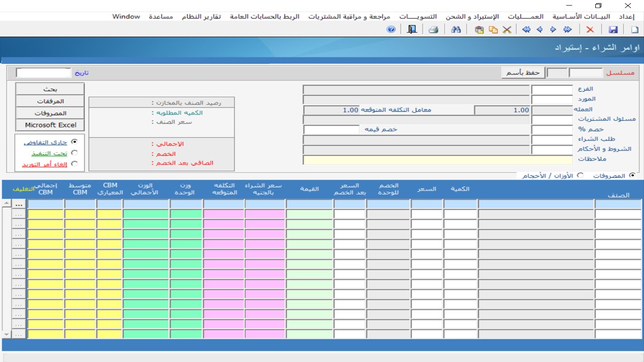This screenshot has width=644, height=362.
Task: Open the العمـــليات menu
Action: tap(525, 17)
